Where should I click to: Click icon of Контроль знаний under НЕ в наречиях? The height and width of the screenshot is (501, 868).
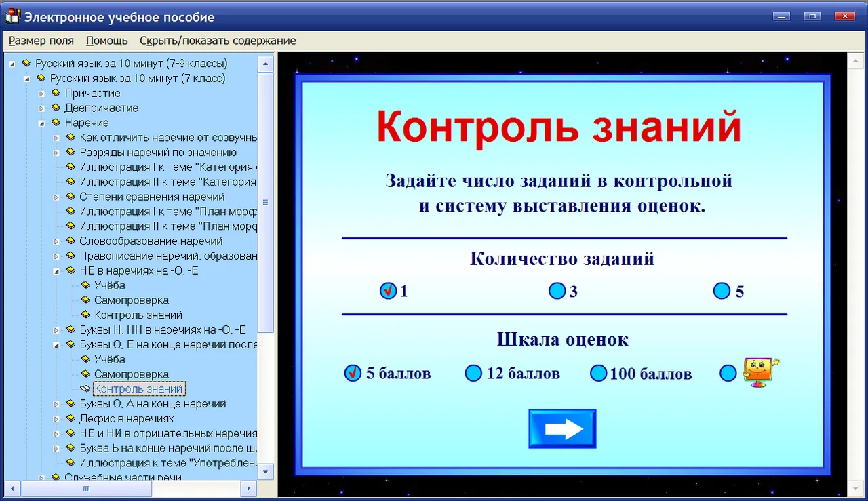point(85,315)
